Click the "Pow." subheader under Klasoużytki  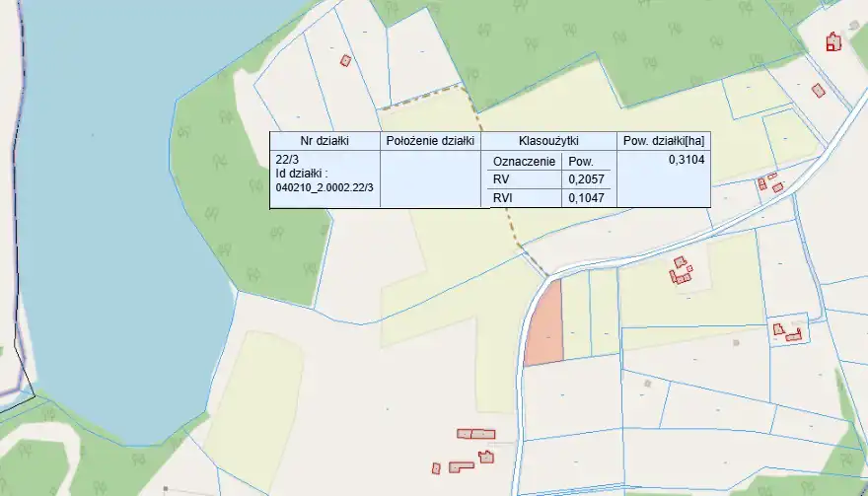tap(581, 161)
